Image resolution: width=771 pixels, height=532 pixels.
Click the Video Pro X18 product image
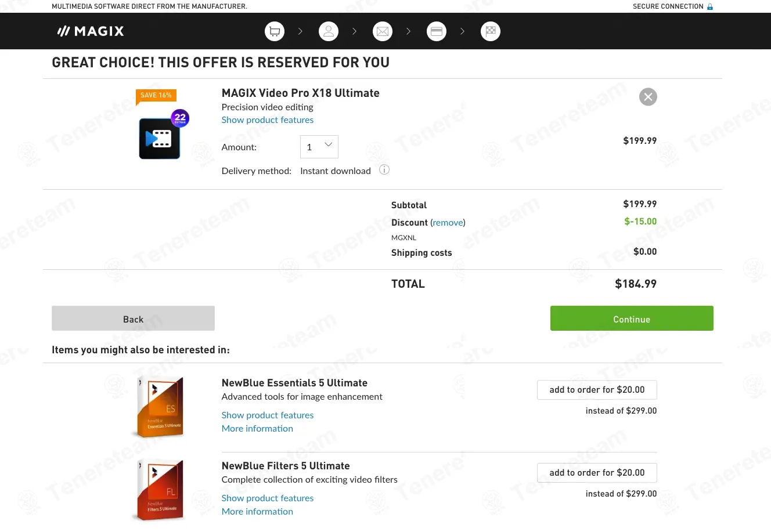point(160,138)
